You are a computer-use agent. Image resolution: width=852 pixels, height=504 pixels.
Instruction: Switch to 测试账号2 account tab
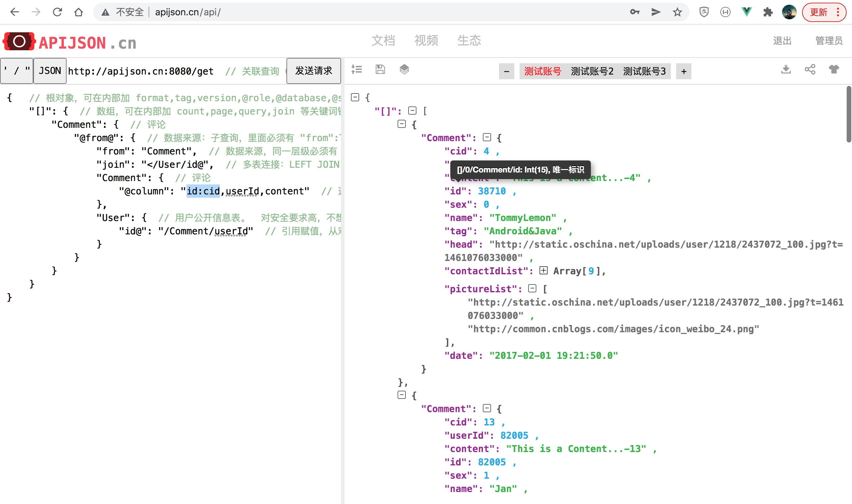(x=592, y=71)
